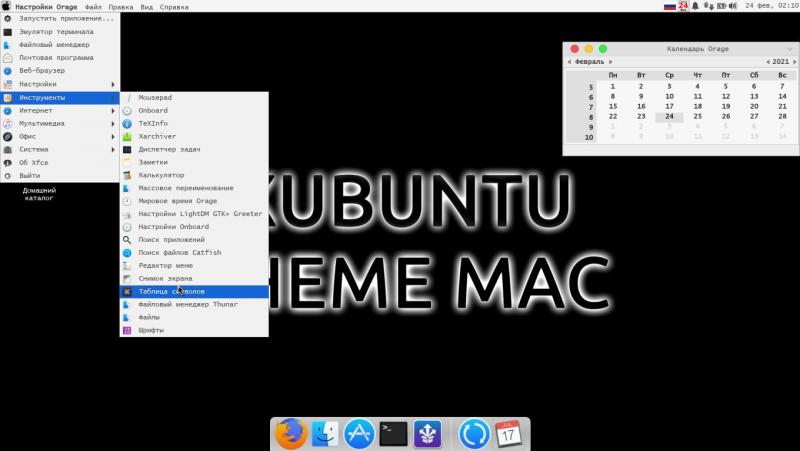The height and width of the screenshot is (451, 800).
Task: Expand the Мультимедиа submenu
Action: tap(60, 123)
